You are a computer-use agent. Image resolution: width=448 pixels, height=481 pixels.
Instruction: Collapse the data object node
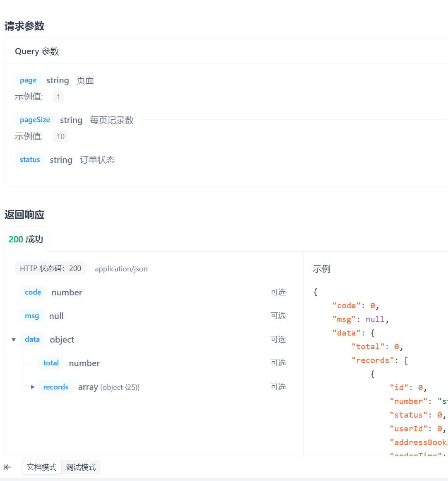tap(14, 339)
